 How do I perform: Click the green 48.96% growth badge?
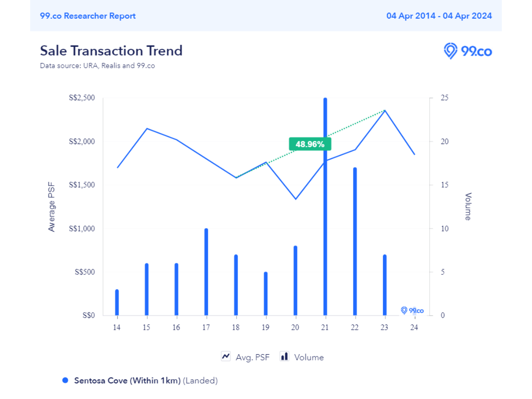tap(310, 144)
